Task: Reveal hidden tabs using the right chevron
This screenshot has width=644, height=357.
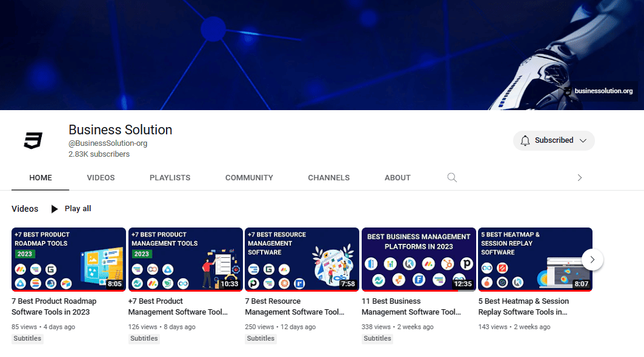Action: [579, 177]
